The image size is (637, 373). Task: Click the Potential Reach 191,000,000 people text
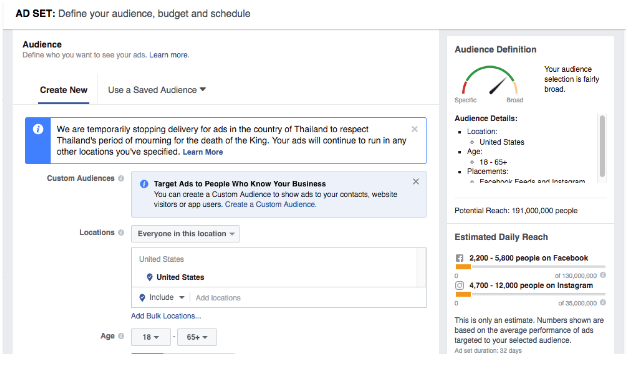[516, 210]
